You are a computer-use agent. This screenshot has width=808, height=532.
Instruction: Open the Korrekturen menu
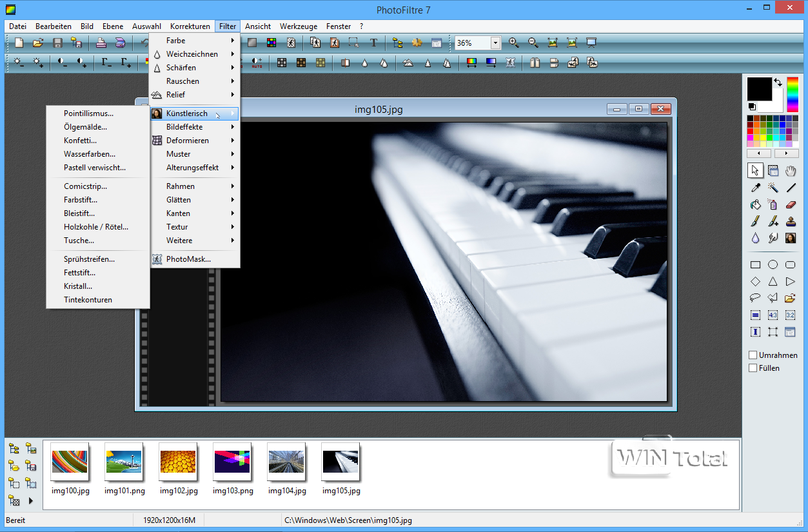coord(190,26)
